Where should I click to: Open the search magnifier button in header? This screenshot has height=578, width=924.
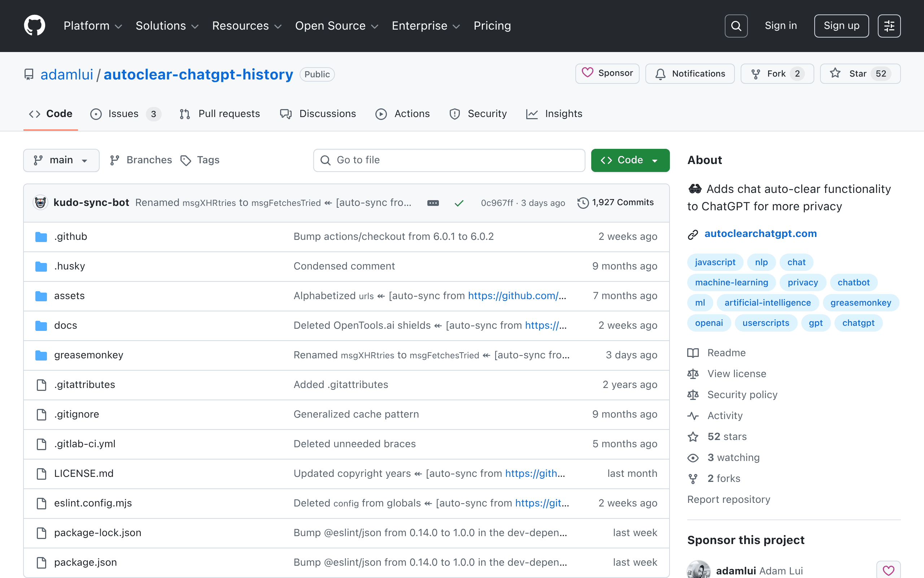pos(736,26)
